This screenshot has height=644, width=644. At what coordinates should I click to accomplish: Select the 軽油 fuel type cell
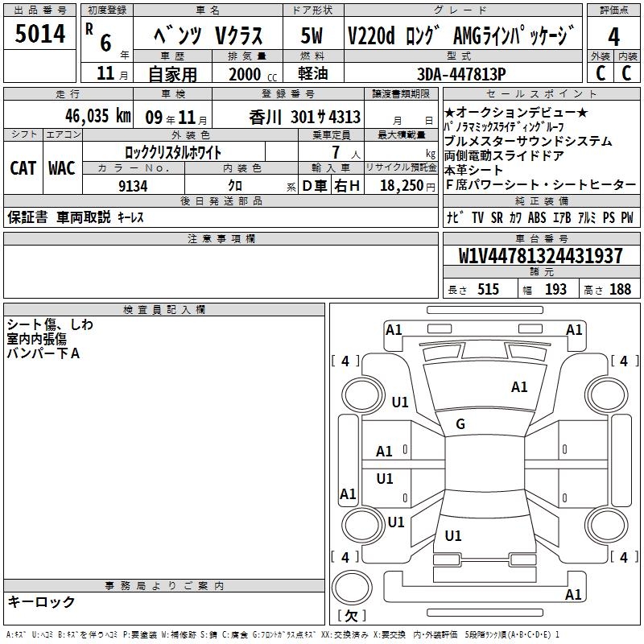(312, 74)
